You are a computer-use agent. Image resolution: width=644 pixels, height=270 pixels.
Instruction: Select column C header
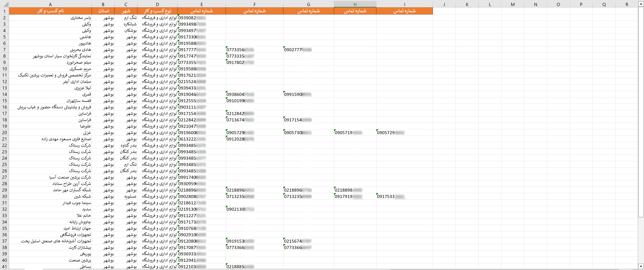click(126, 4)
